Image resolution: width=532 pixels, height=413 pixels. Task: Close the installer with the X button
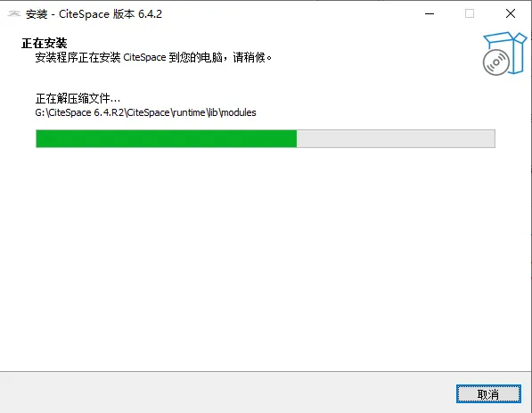[x=511, y=14]
